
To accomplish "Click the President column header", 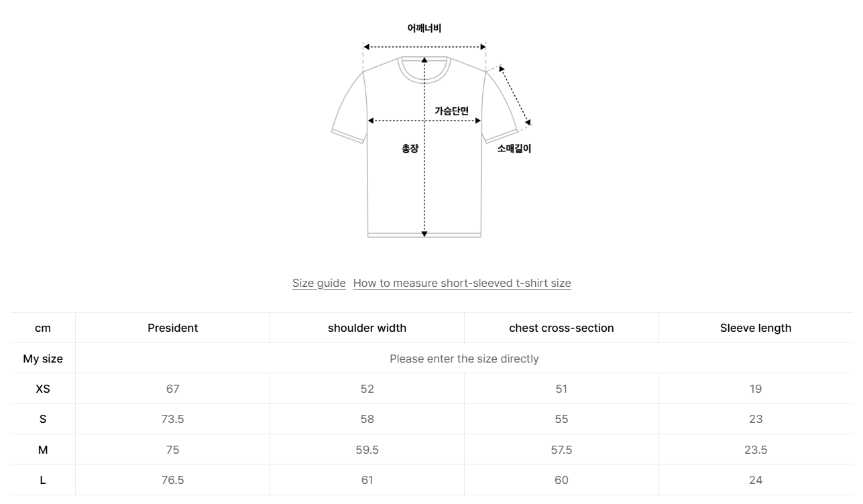I will point(172,328).
